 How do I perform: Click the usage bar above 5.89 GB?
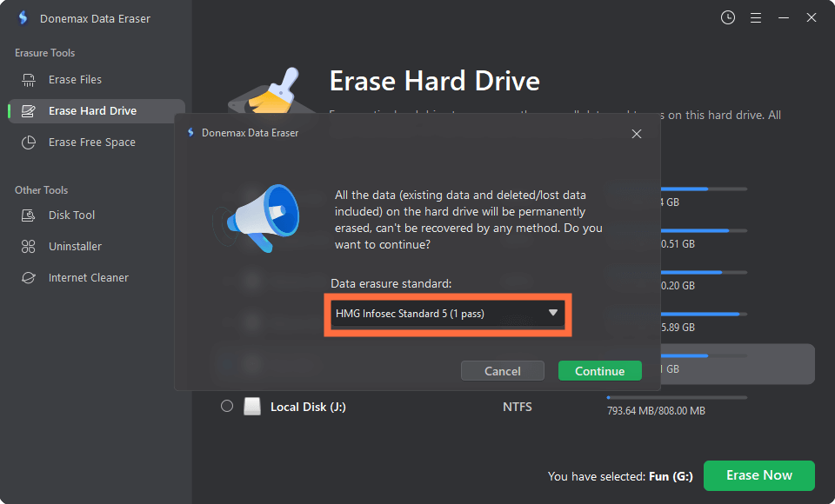pyautogui.click(x=704, y=314)
